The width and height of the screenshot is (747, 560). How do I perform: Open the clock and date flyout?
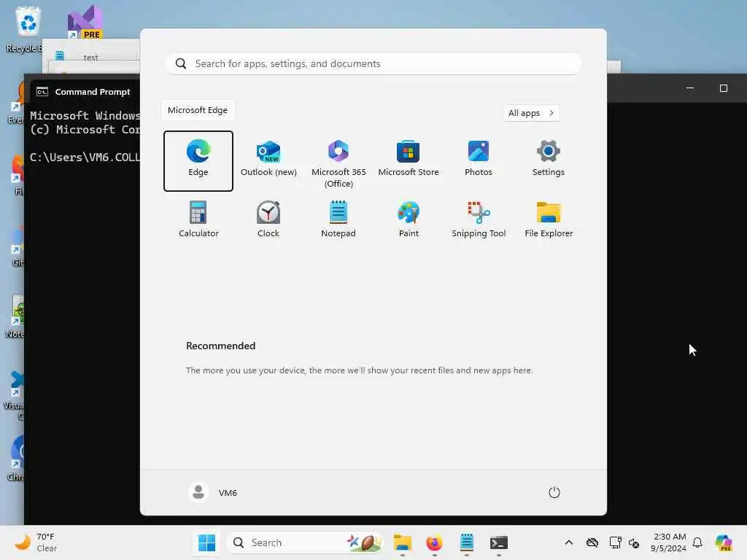pyautogui.click(x=668, y=542)
